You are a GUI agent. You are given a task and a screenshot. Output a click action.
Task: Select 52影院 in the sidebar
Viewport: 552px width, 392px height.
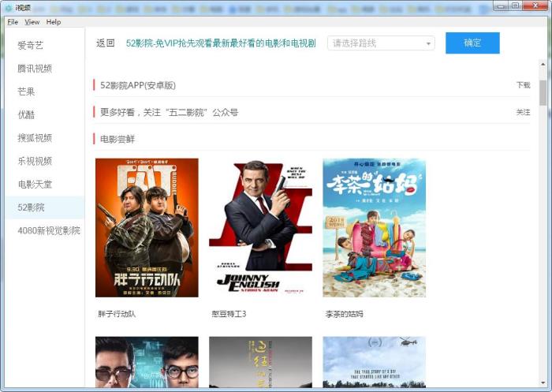pyautogui.click(x=45, y=207)
